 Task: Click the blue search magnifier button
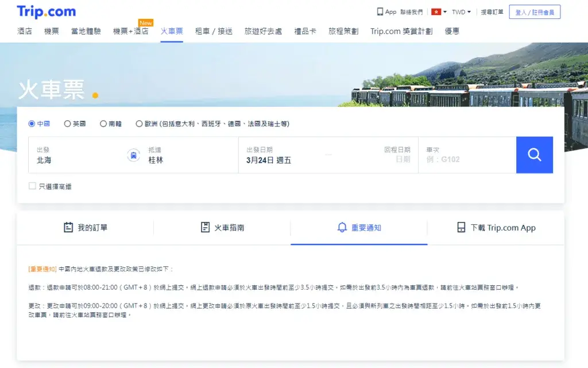click(x=535, y=155)
